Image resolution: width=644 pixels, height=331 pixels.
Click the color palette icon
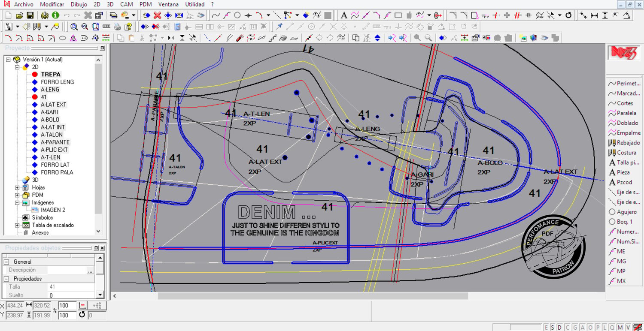click(x=125, y=15)
